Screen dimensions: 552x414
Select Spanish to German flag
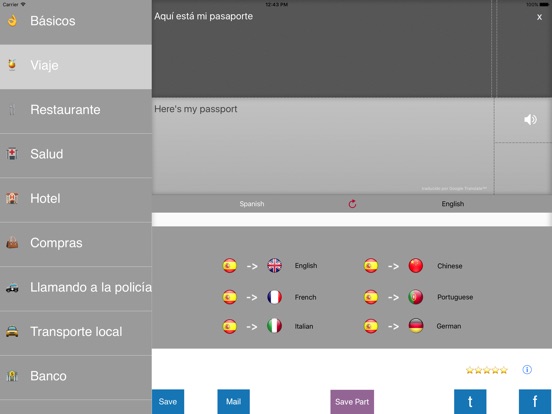416,326
